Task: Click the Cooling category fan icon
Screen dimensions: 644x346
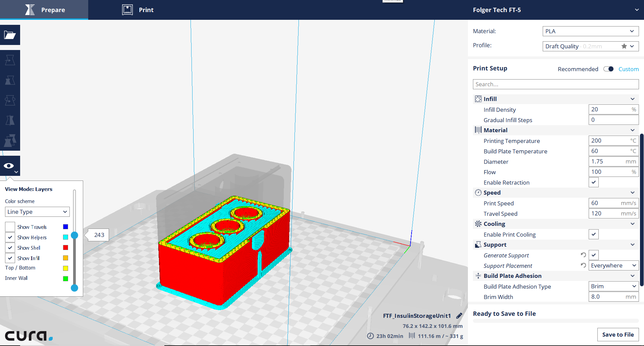Action: (478, 224)
